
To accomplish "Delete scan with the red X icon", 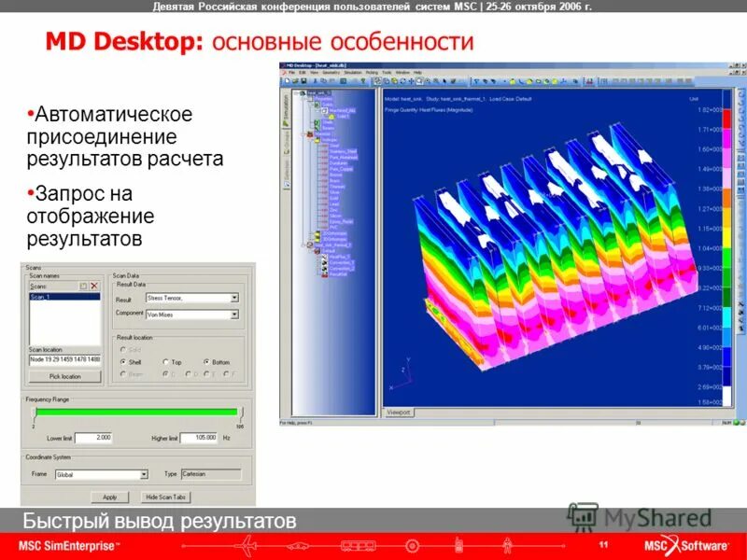I will 94,287.
